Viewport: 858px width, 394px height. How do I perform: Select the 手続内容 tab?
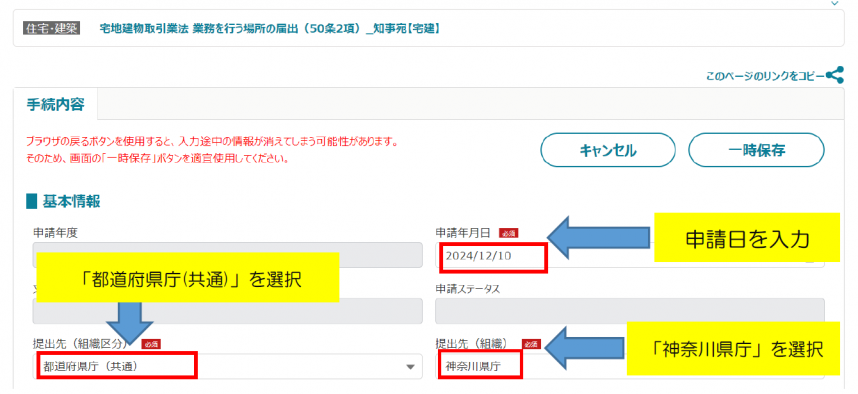pos(55,104)
